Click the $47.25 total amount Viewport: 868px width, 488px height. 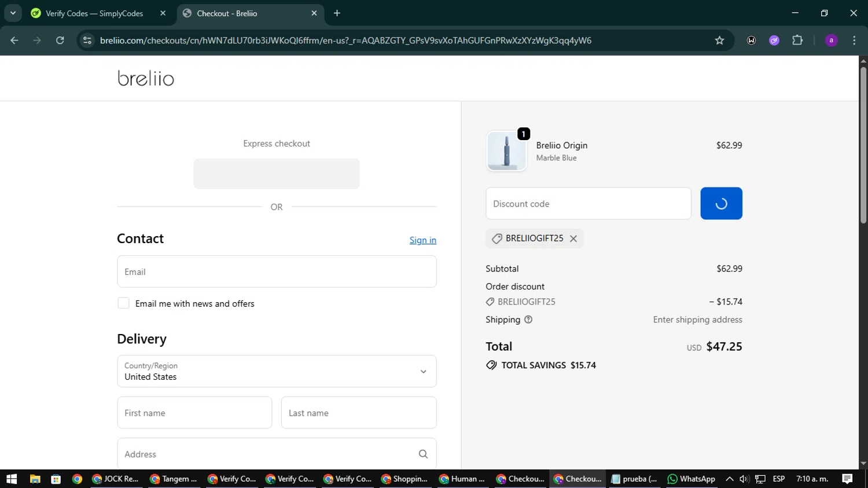(724, 347)
